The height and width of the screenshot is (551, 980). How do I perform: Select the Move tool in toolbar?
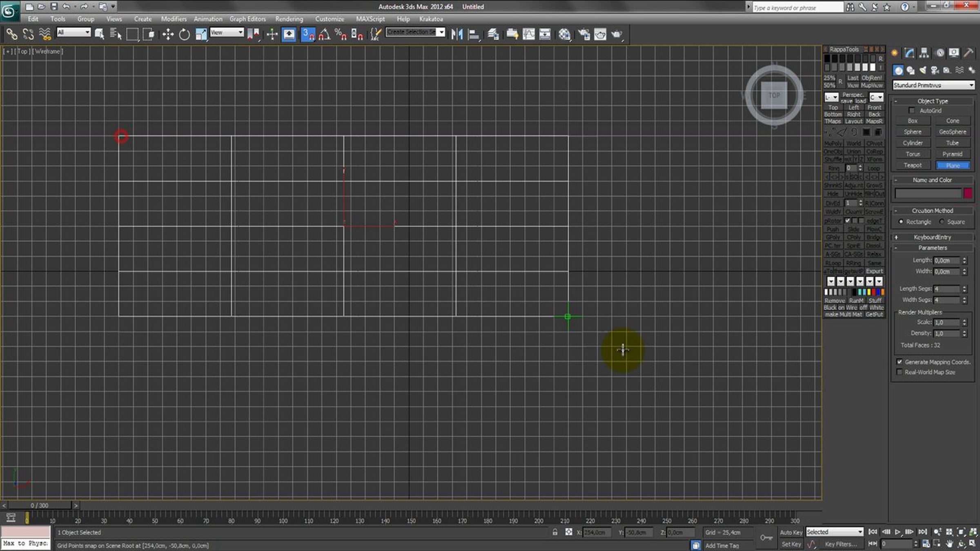point(168,34)
